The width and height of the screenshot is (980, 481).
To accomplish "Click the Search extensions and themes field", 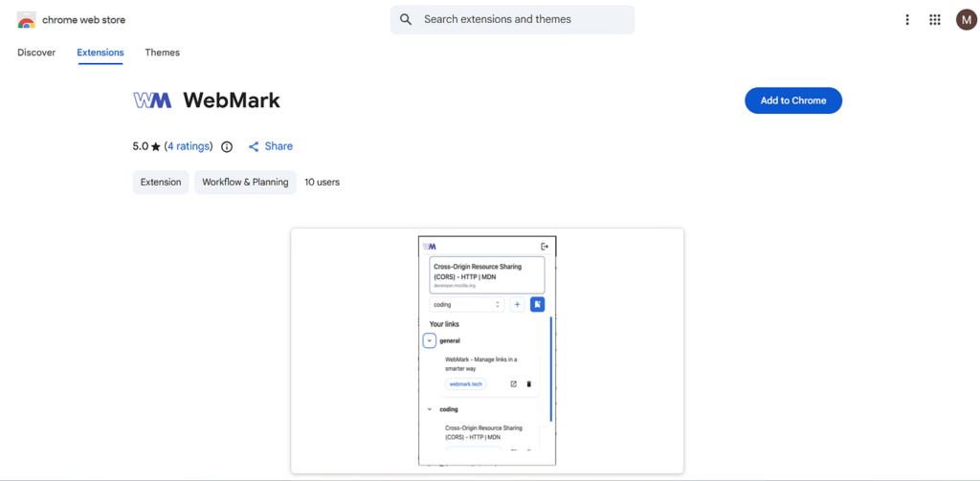I will pos(513,19).
